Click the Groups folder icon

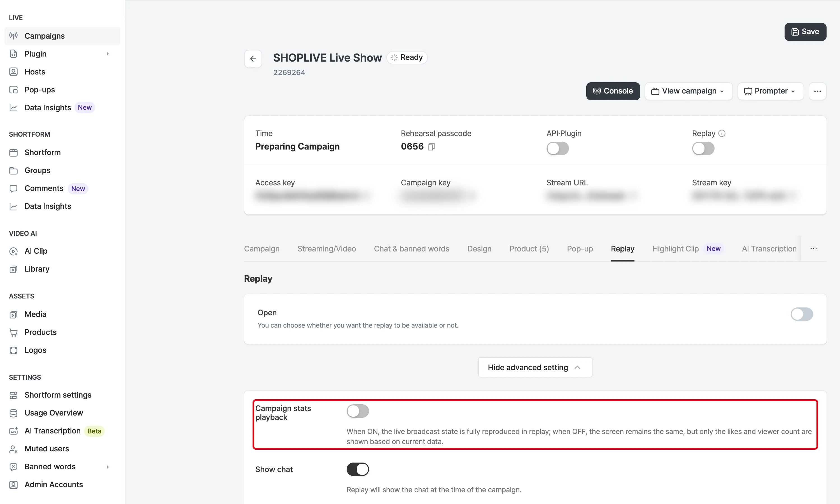tap(13, 171)
